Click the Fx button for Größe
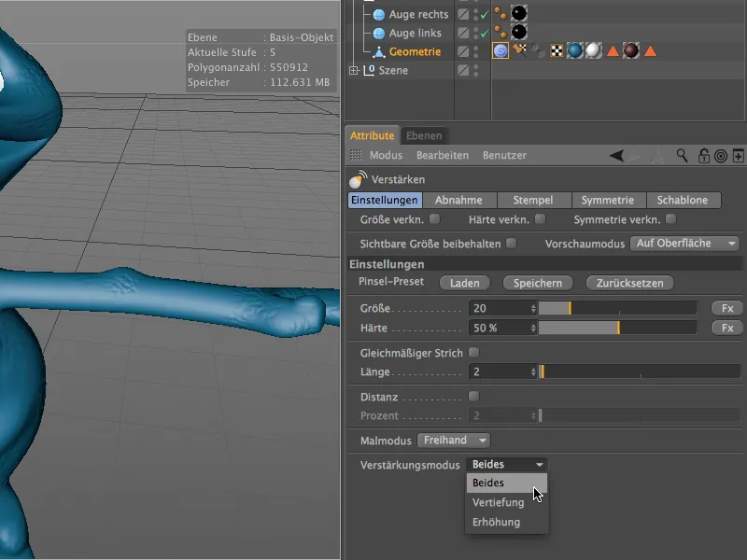The width and height of the screenshot is (747, 560). point(727,309)
